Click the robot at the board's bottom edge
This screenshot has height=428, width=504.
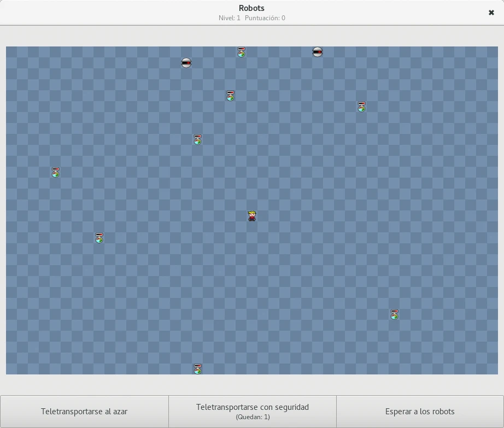click(x=197, y=369)
